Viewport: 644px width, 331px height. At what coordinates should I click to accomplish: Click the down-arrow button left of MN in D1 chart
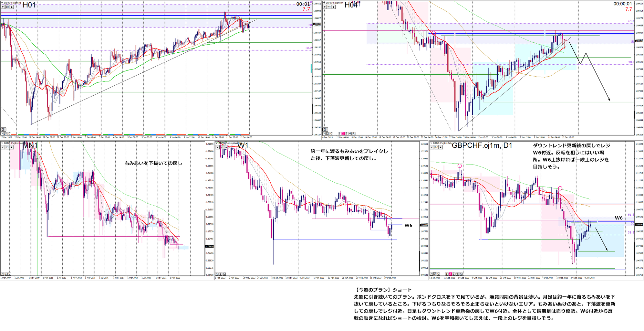point(432,147)
